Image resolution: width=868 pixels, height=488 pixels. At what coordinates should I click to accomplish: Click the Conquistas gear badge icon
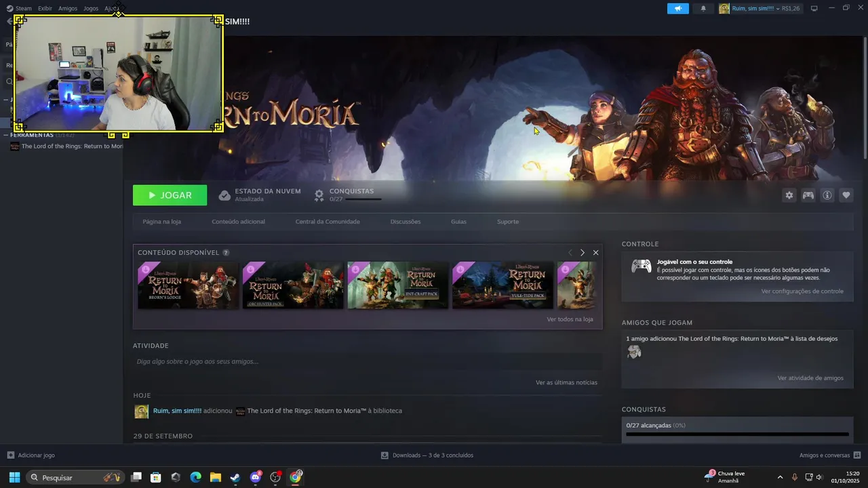point(319,195)
